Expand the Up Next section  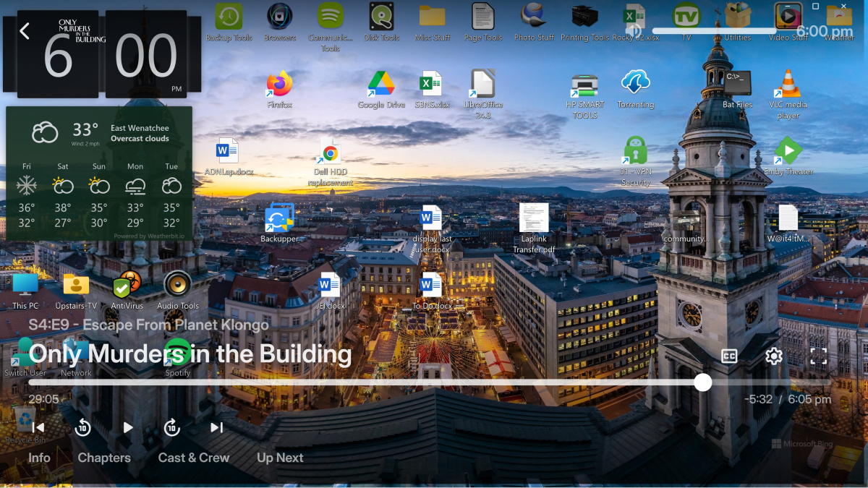point(280,458)
